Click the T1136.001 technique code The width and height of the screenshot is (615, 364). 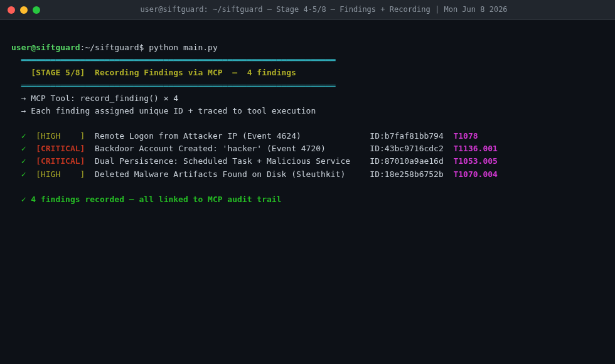coord(476,149)
